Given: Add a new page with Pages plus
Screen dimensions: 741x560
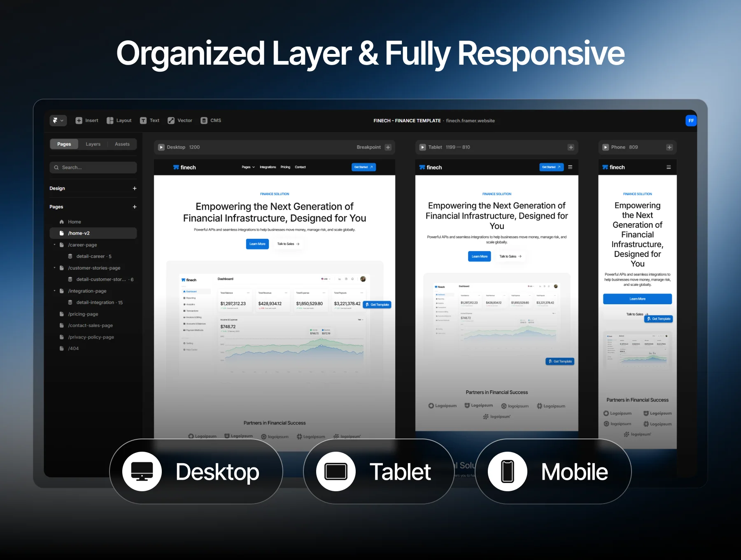Looking at the screenshot, I should tap(135, 207).
